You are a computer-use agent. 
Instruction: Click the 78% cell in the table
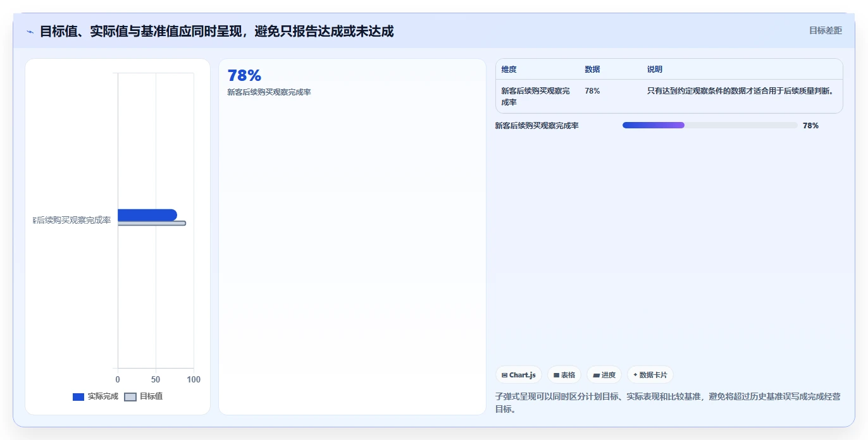tap(592, 91)
